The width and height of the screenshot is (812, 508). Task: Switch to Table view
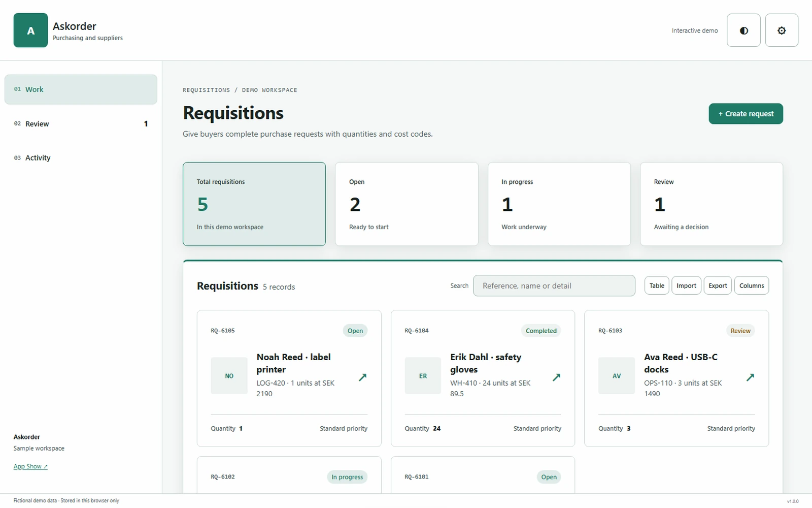click(657, 285)
